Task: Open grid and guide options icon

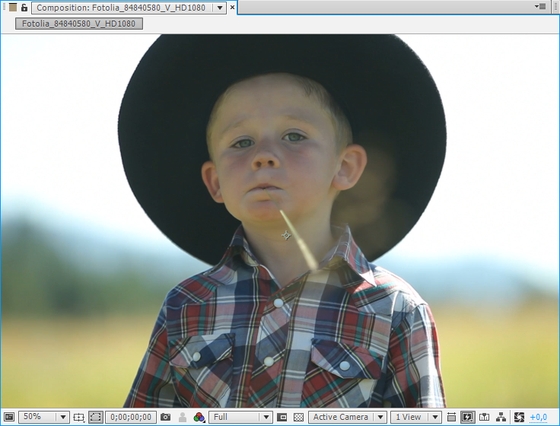Action: pos(78,417)
